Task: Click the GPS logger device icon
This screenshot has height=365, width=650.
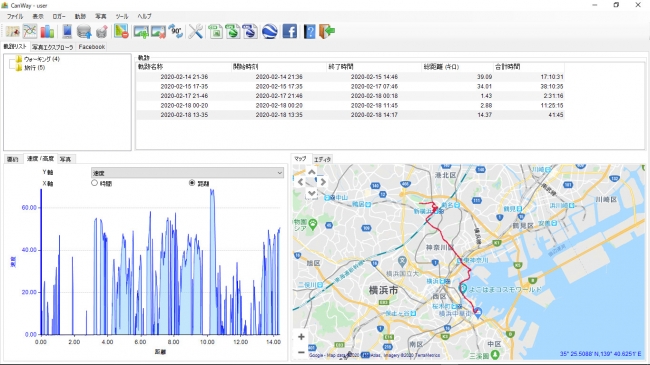Action: [x=67, y=32]
